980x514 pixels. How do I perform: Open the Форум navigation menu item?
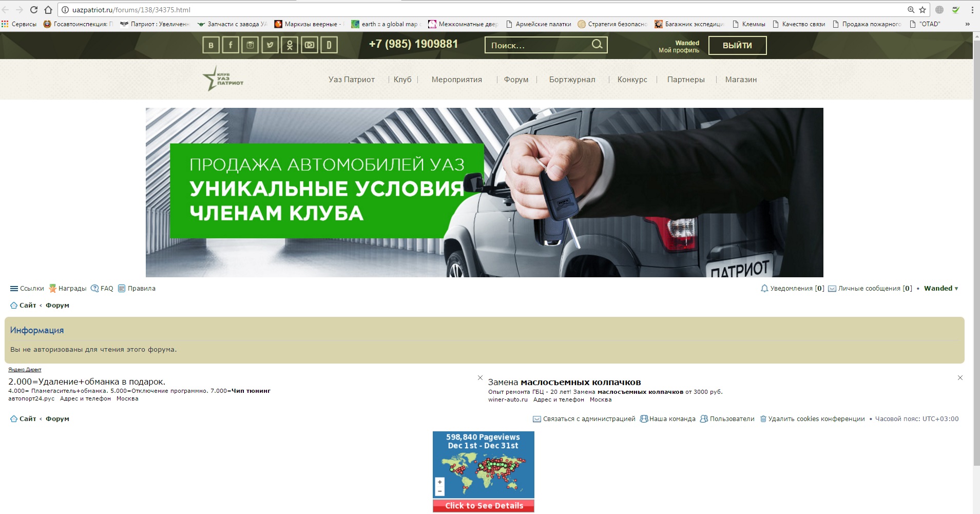point(516,80)
